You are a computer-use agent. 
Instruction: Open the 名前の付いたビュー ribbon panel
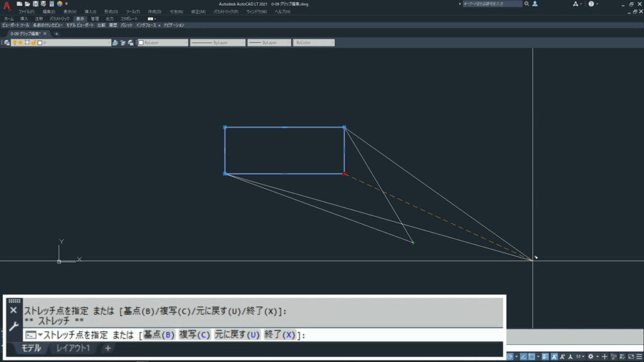coord(48,25)
